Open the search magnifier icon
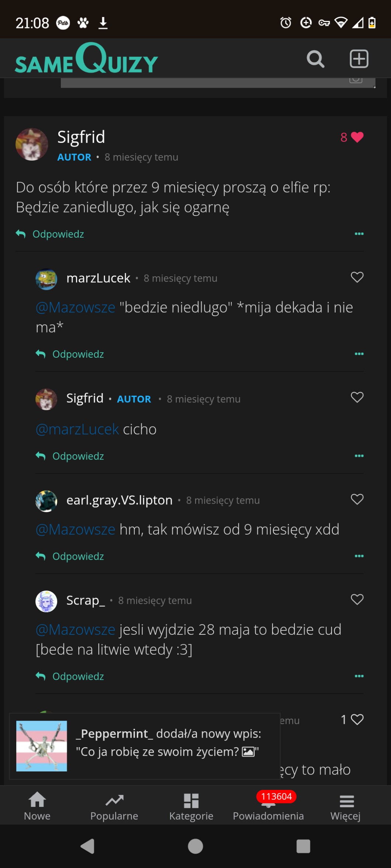Viewport: 391px width, 868px height. [x=315, y=59]
